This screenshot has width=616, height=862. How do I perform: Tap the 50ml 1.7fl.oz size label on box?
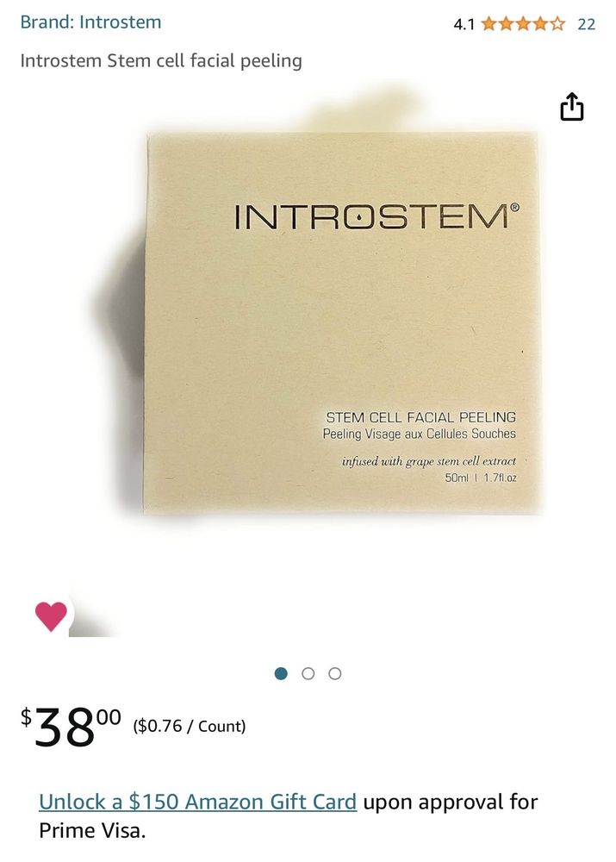click(x=481, y=478)
